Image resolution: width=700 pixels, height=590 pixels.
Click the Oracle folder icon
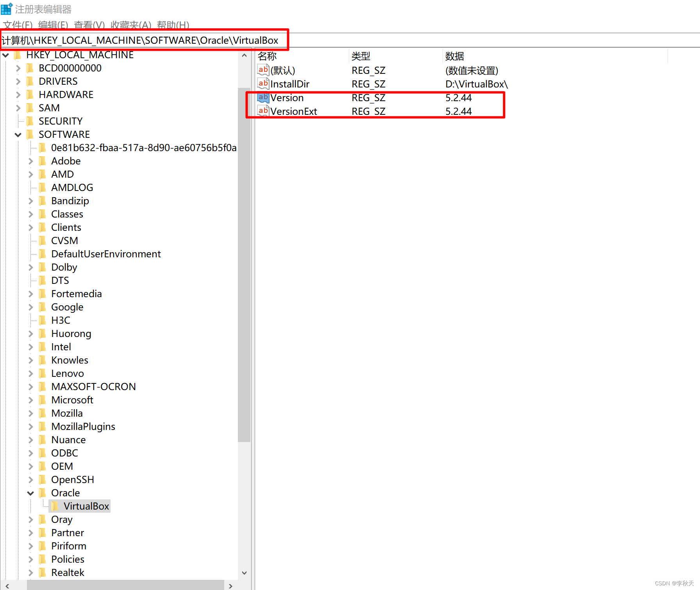[43, 493]
